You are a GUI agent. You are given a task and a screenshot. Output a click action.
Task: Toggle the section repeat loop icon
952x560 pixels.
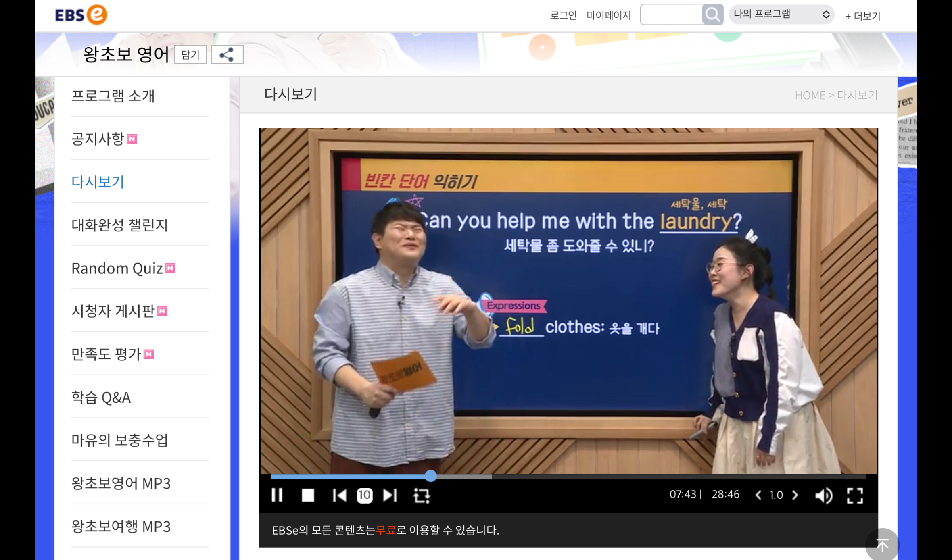tap(422, 495)
